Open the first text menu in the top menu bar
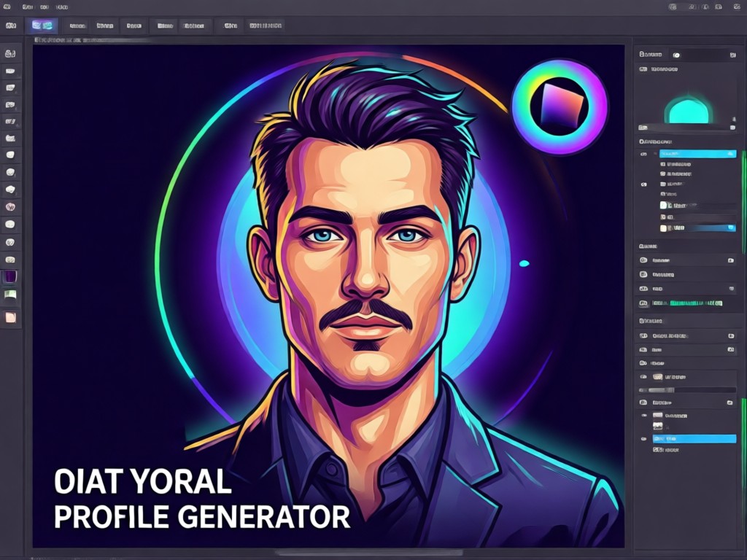The height and width of the screenshot is (560, 747). (x=28, y=7)
